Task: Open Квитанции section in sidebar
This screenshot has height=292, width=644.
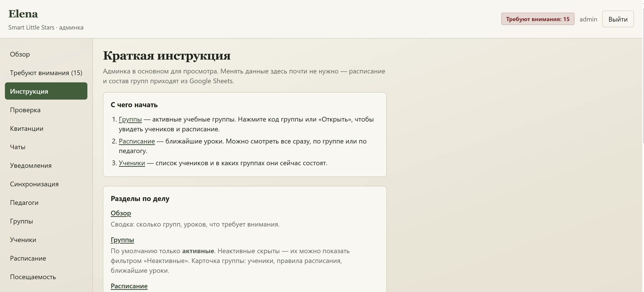Action: coord(46,128)
